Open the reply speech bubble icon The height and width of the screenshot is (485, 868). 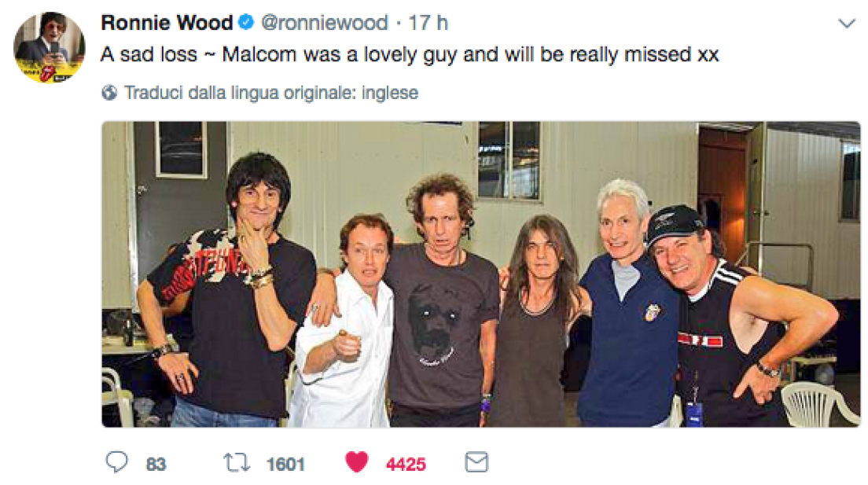point(117,461)
